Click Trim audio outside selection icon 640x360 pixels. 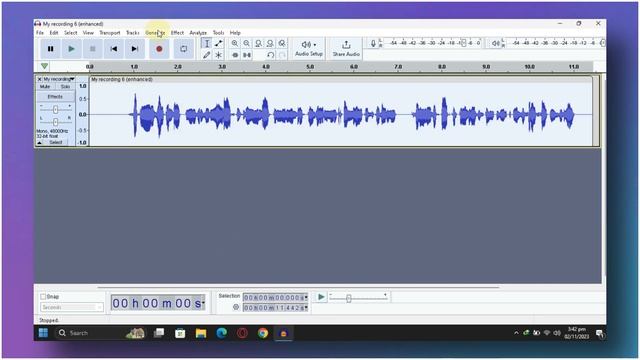click(x=235, y=55)
